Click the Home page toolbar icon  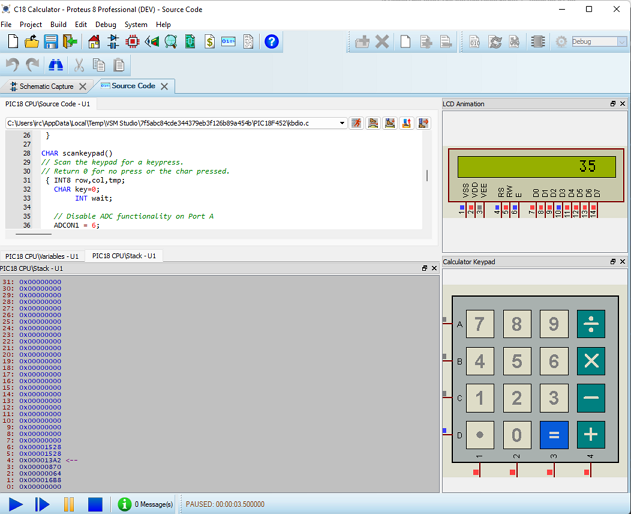[94, 42]
